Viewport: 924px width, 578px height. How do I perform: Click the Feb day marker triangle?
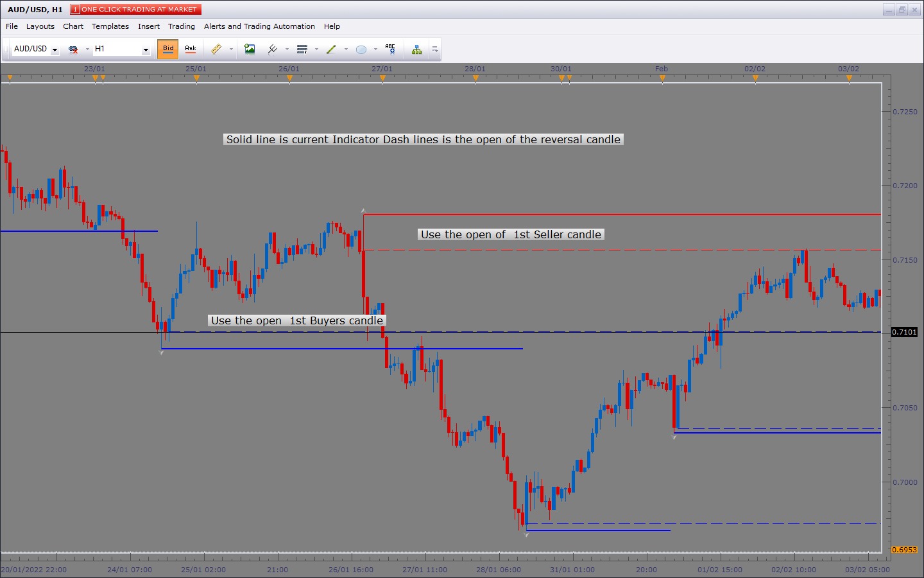coord(662,78)
